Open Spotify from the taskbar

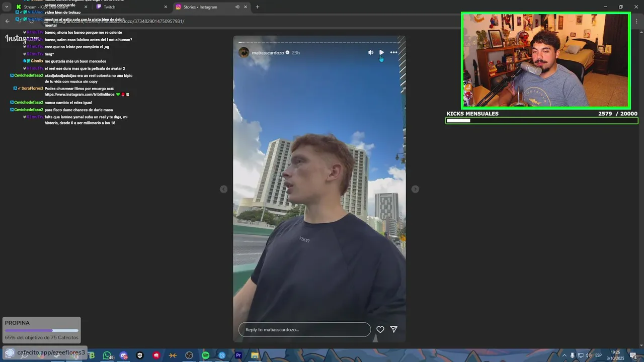205,355
